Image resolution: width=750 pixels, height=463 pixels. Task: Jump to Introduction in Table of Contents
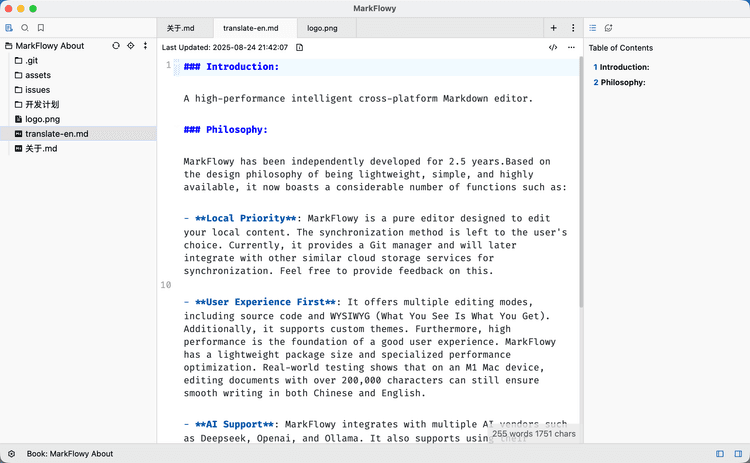click(624, 67)
